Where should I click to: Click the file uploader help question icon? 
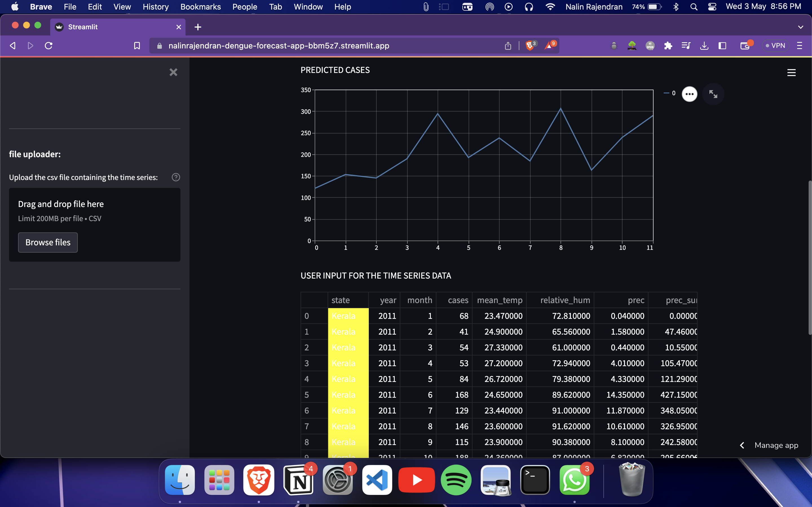coord(176,177)
